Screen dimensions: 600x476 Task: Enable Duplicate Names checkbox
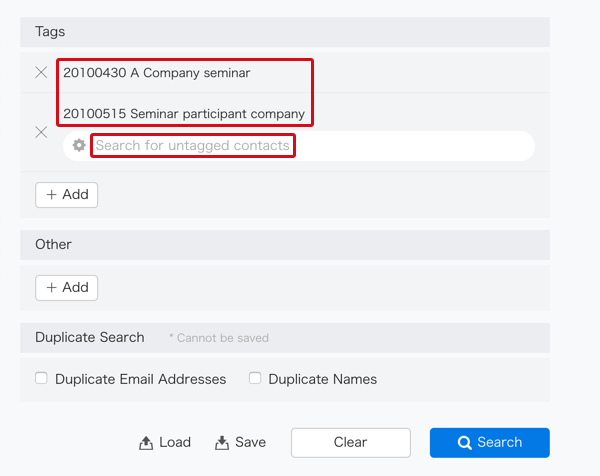[255, 378]
